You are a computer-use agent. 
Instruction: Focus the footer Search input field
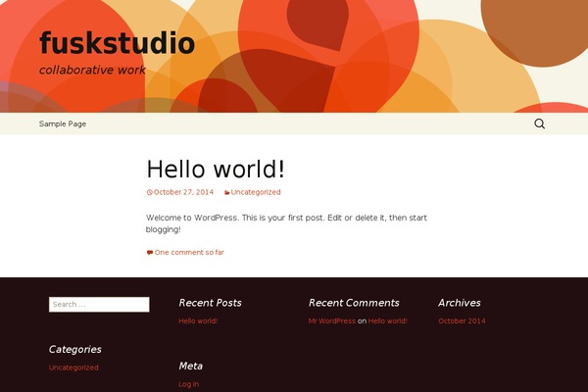(99, 304)
